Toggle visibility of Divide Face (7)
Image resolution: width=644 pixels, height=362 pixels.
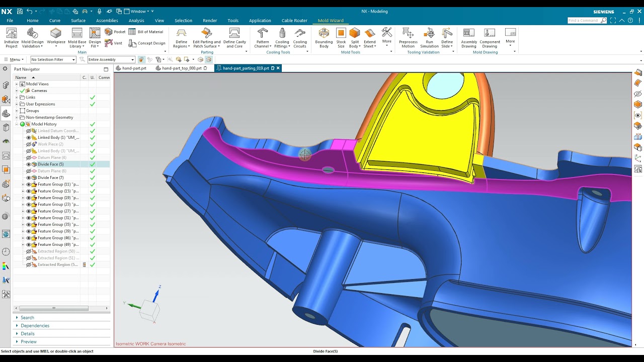(29, 177)
